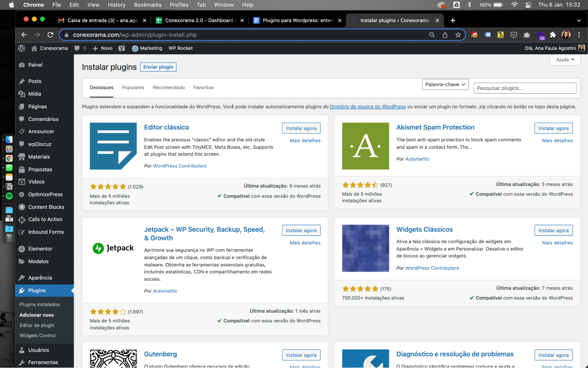
Task: Expand the Ajuda help panel
Action: point(565,60)
